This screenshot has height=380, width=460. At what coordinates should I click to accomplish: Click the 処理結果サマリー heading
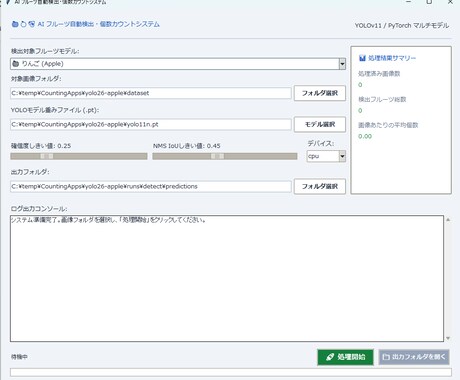(392, 58)
